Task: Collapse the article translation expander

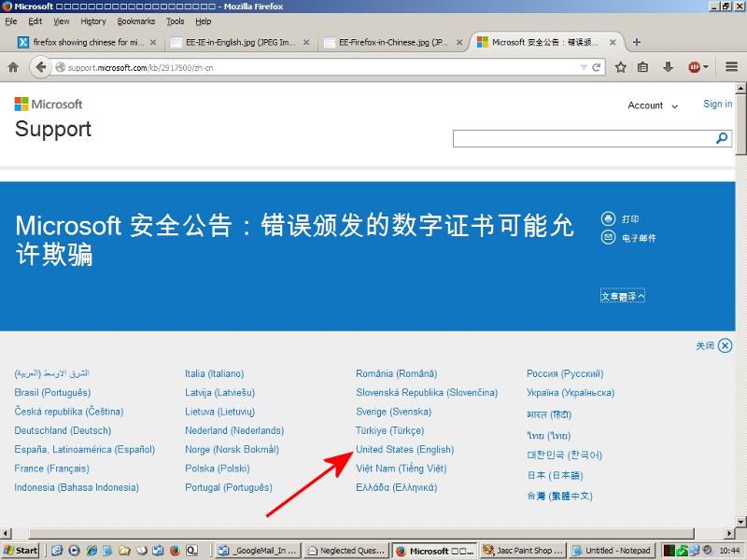Action: 623,296
